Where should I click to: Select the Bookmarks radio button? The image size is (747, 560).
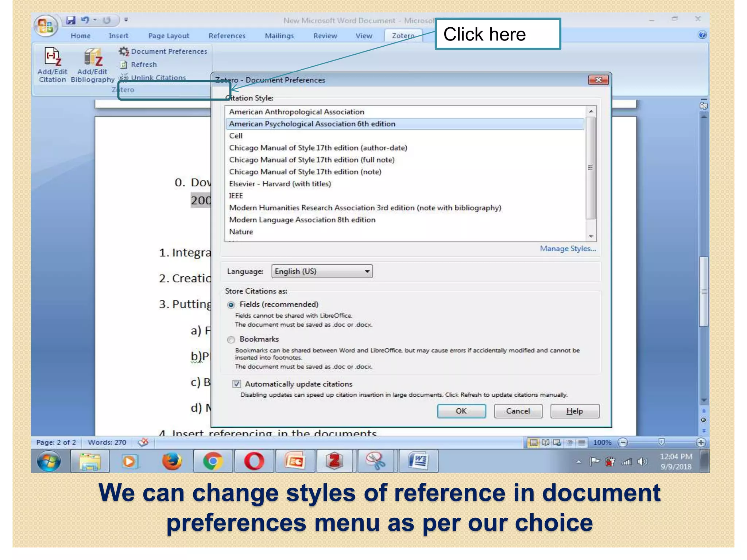click(231, 339)
